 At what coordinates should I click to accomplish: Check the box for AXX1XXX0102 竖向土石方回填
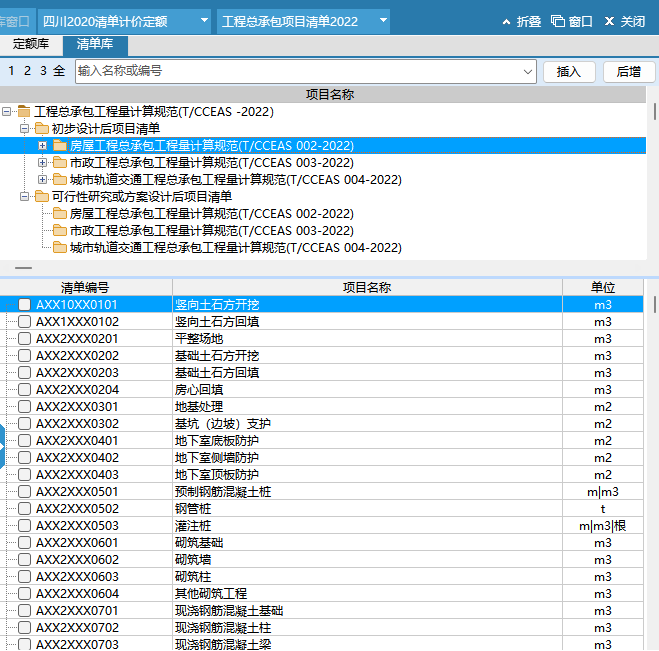(25, 322)
